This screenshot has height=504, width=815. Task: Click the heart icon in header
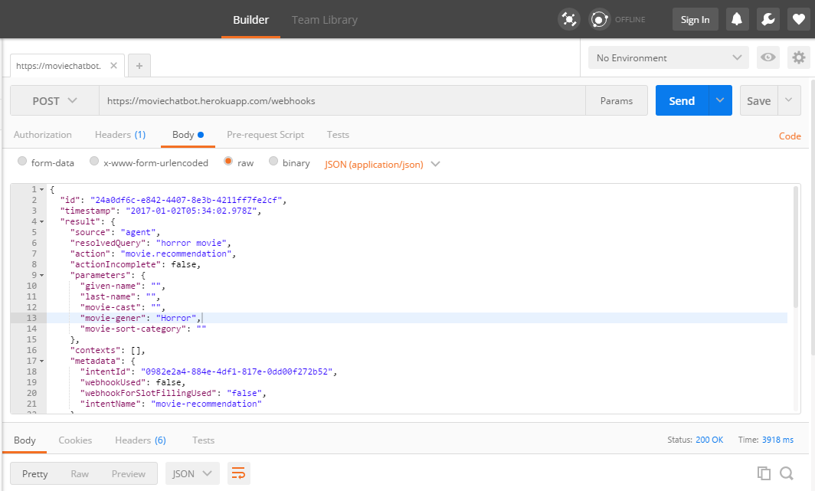pos(798,19)
